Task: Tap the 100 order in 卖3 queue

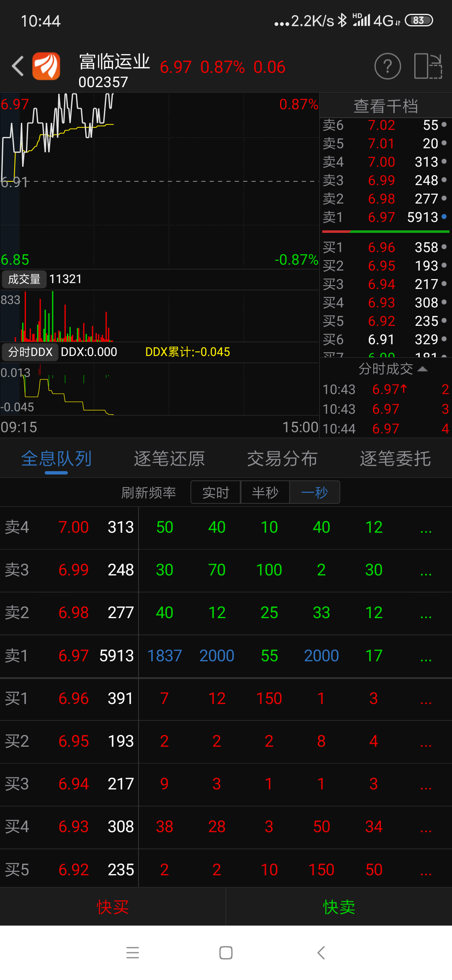Action: (269, 570)
